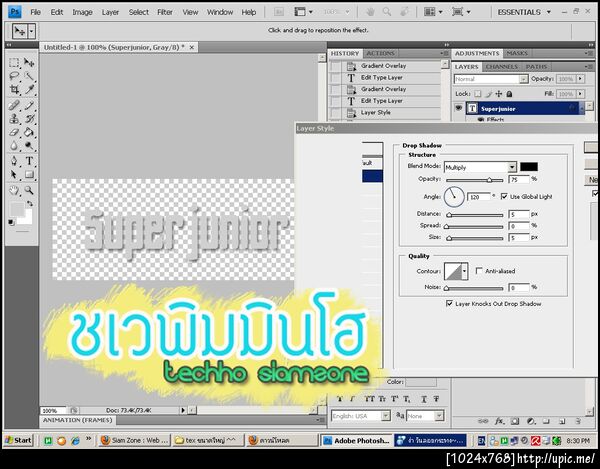Select the Eyedropper tool
This screenshot has height=469, width=600.
[x=29, y=90]
